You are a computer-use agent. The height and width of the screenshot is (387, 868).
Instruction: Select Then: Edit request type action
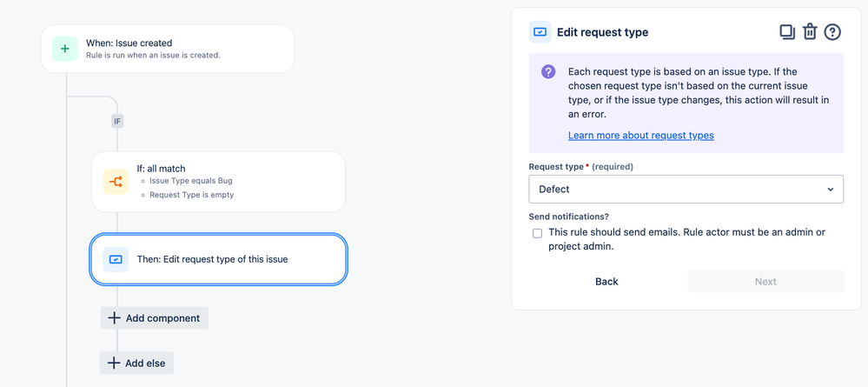click(219, 259)
